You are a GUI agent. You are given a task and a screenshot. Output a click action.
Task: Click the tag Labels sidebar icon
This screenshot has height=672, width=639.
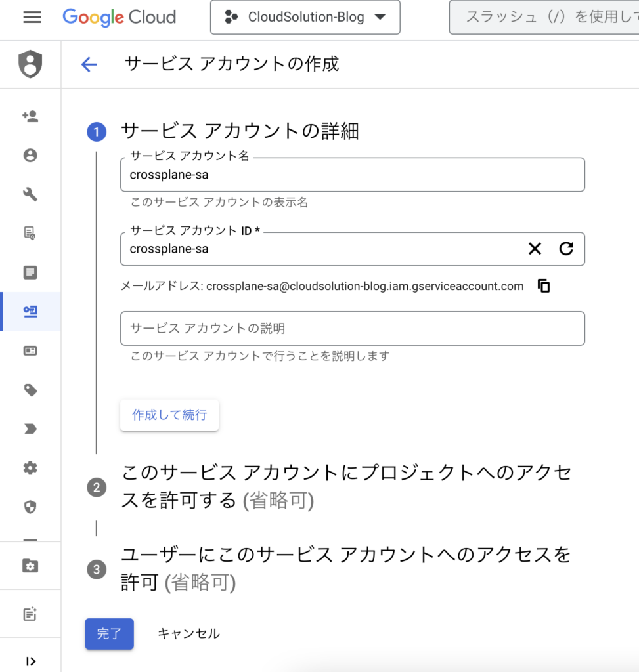point(30,390)
